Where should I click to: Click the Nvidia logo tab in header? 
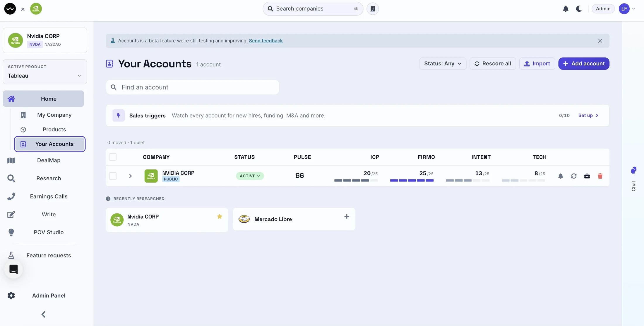[x=36, y=9]
